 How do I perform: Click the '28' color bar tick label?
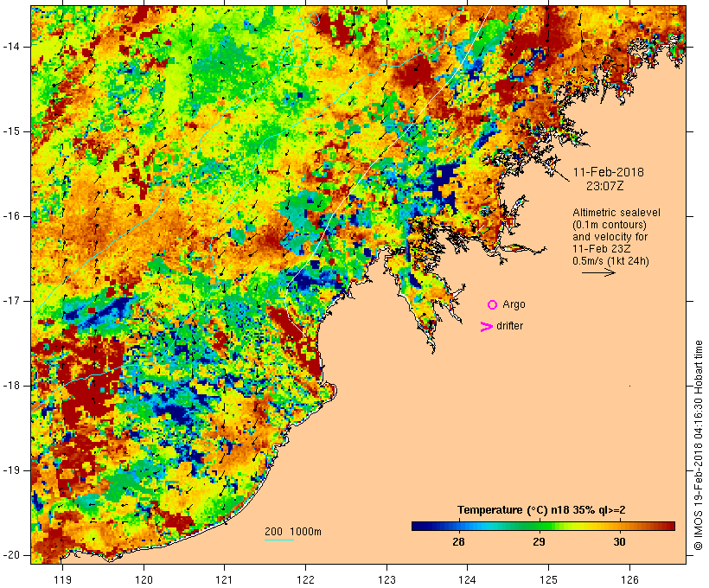[x=458, y=542]
